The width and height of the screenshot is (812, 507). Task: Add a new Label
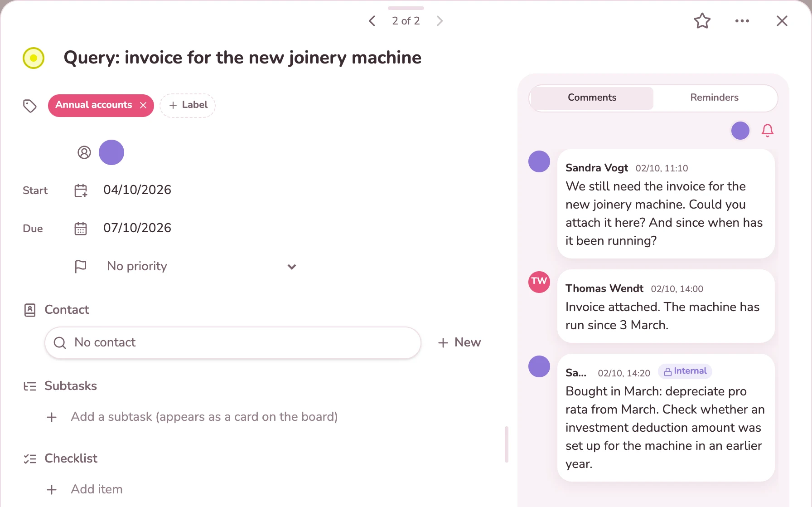tap(188, 105)
